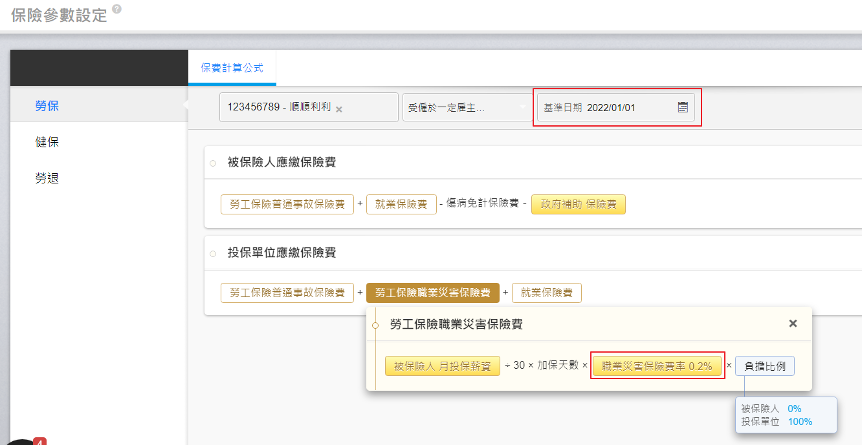Open 健保 from the sidebar

(47, 142)
